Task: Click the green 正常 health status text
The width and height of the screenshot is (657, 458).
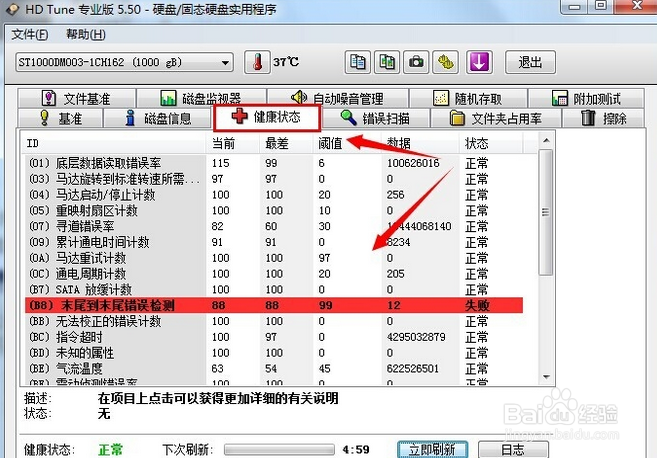Action: pyautogui.click(x=111, y=450)
